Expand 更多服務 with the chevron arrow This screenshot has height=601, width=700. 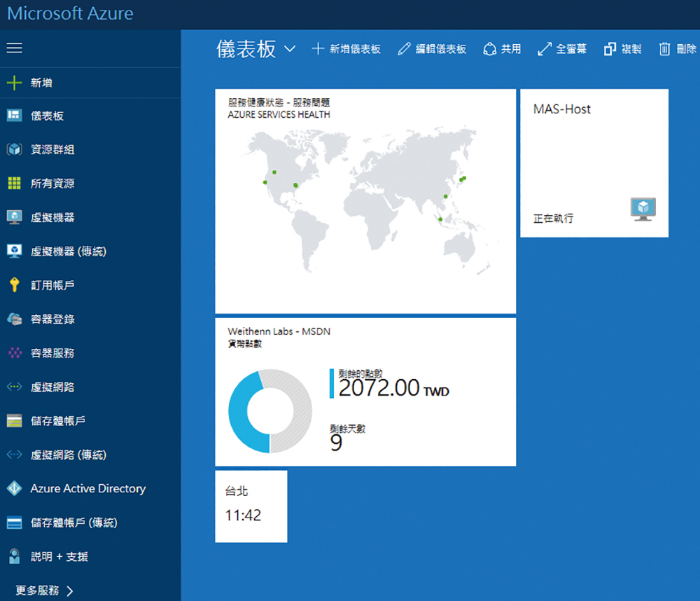point(69,591)
